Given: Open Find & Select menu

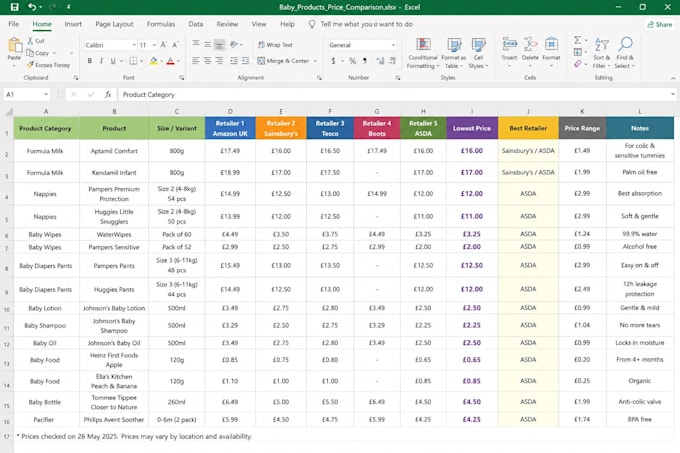Looking at the screenshot, I should 625,53.
